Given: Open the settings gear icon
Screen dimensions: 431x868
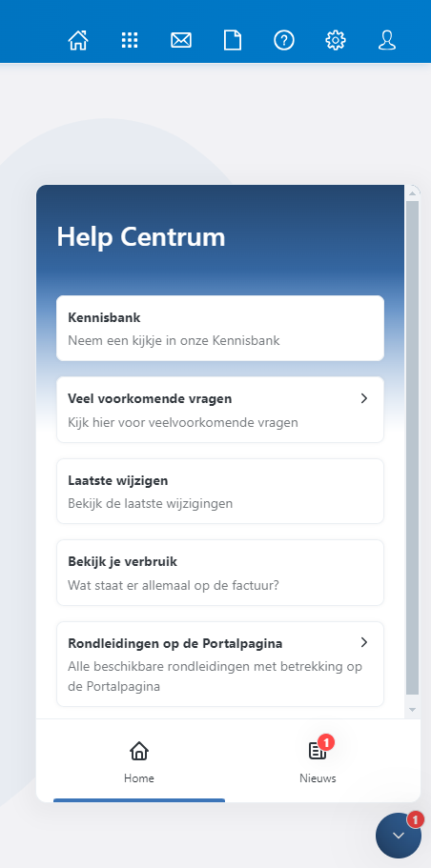Looking at the screenshot, I should [x=336, y=40].
